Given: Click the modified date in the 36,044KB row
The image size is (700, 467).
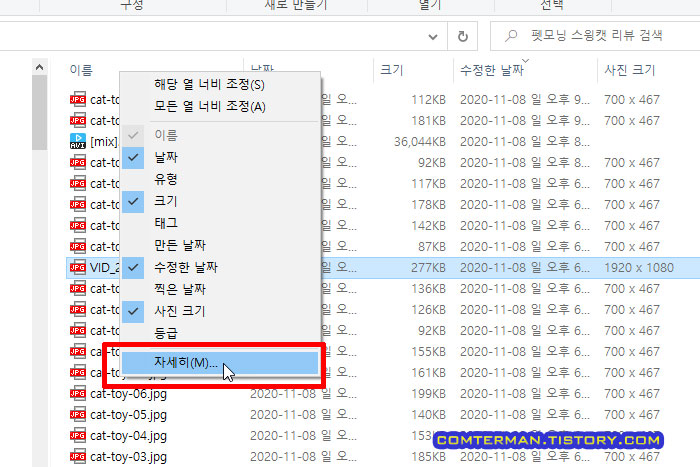Looking at the screenshot, I should (525, 142).
